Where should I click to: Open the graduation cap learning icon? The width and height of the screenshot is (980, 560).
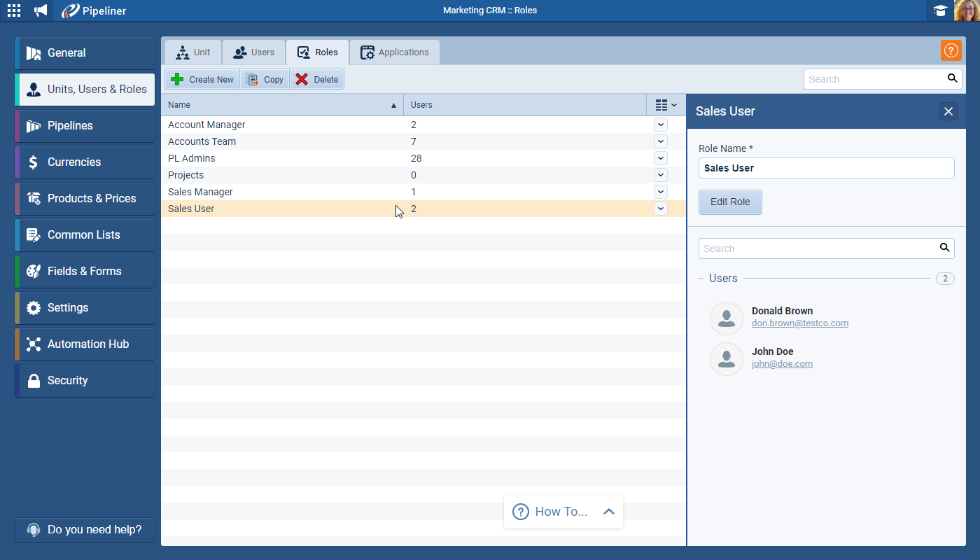[x=940, y=10]
